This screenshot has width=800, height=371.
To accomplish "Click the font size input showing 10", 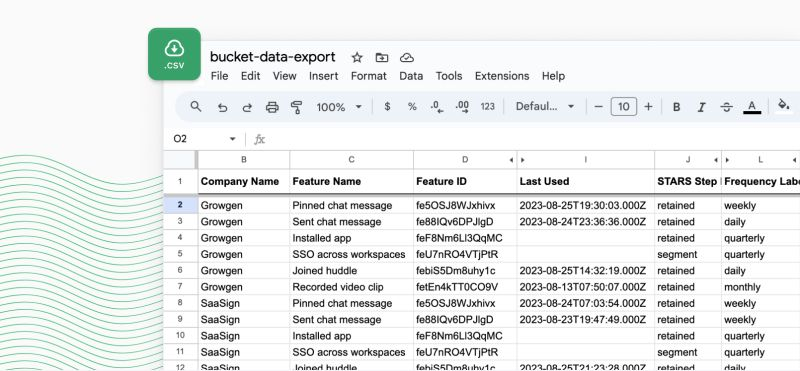I will pyautogui.click(x=623, y=107).
